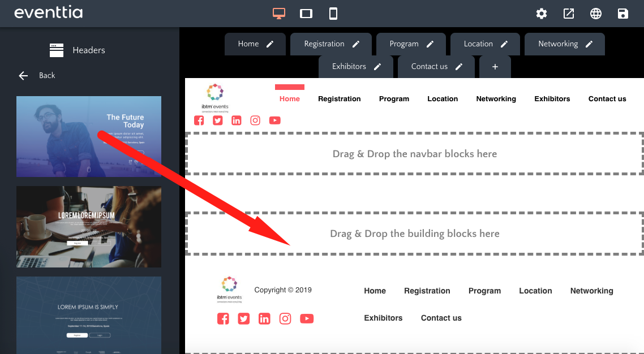The image size is (644, 354).
Task: Switch to mobile phone preview
Action: click(x=333, y=14)
